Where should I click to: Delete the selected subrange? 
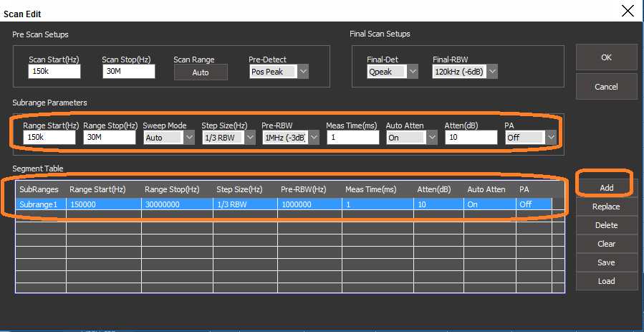(x=606, y=225)
